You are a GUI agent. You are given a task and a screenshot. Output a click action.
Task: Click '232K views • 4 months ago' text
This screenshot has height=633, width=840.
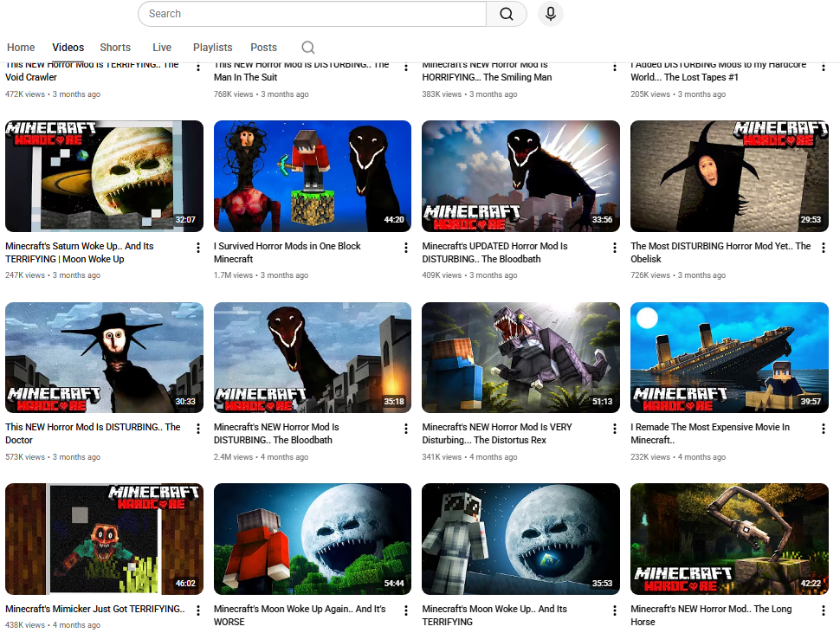coord(678,457)
